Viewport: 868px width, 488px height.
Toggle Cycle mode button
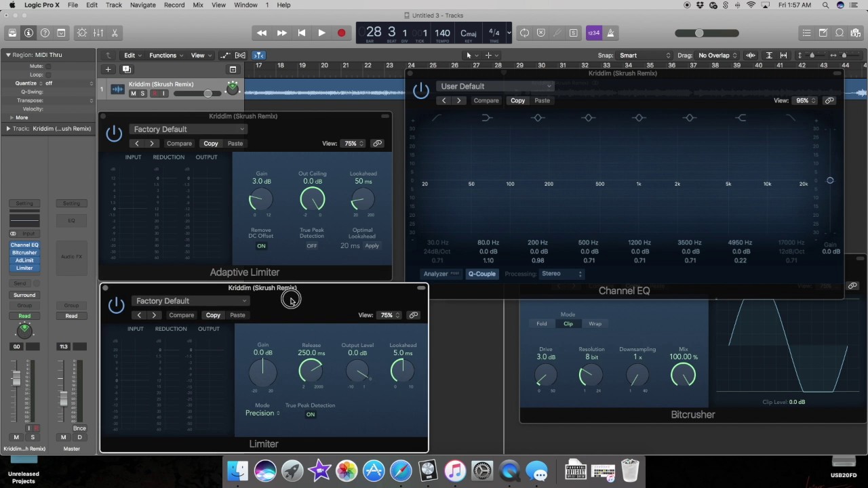pos(524,33)
